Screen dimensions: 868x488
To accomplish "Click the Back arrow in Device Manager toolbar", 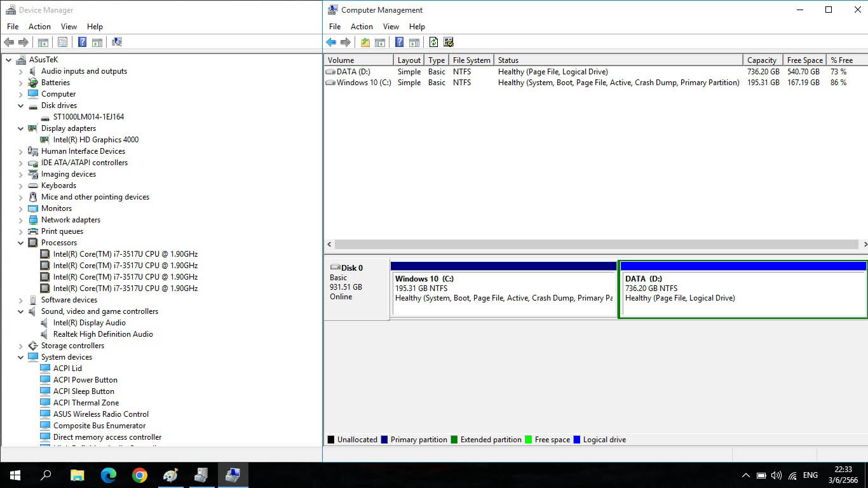I will click(x=9, y=43).
